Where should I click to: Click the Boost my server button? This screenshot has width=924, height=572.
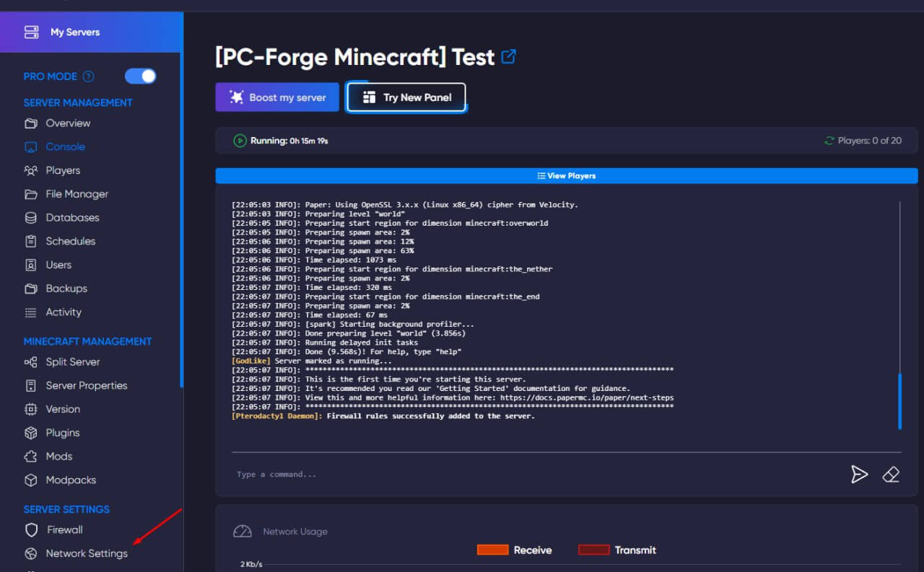coord(277,97)
